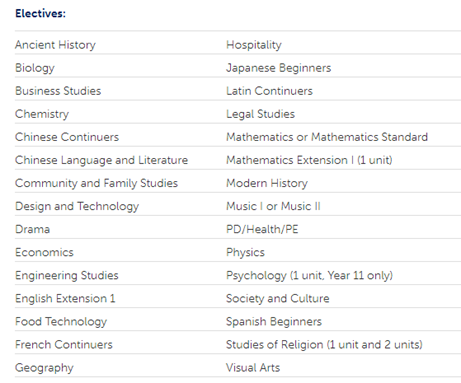Select Latin Continuers
461x383 pixels.
click(269, 91)
